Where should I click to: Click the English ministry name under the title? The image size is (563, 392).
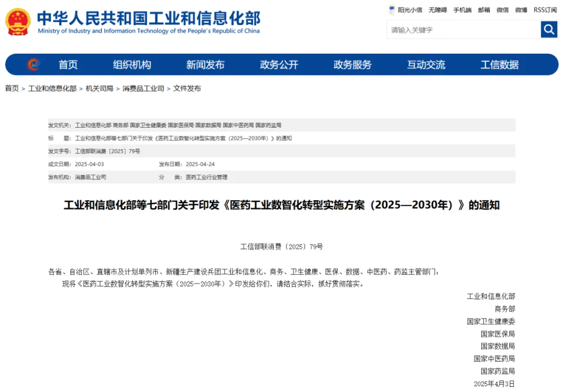click(x=149, y=31)
